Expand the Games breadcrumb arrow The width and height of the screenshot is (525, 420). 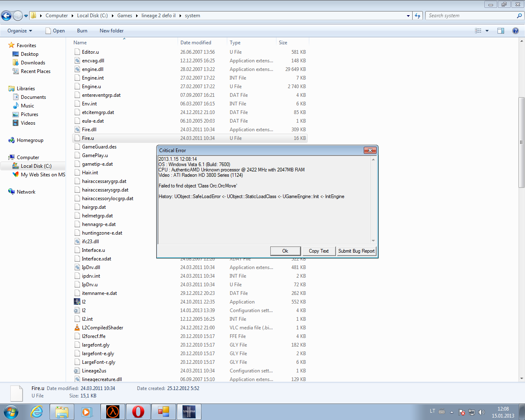click(137, 16)
